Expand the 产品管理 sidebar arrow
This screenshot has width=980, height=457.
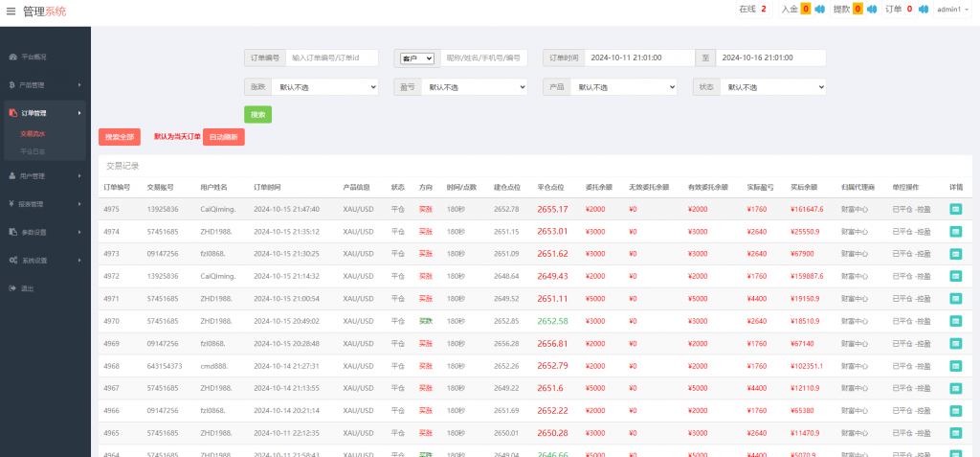[x=79, y=85]
